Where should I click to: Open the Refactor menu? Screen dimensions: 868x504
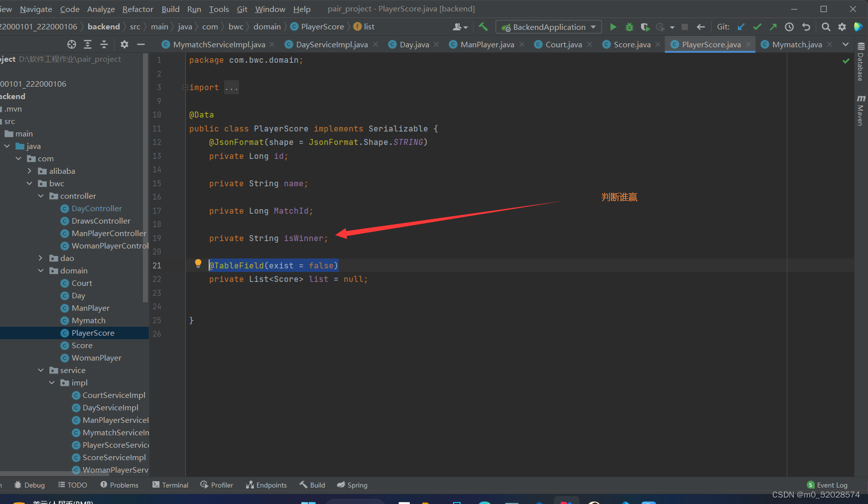(138, 9)
